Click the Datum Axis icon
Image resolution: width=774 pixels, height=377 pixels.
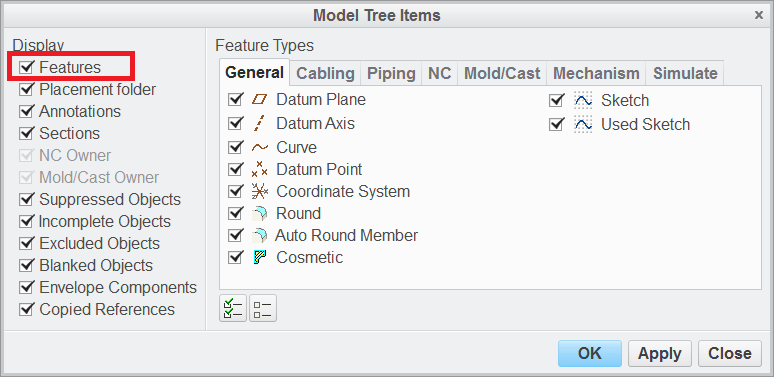tap(259, 123)
